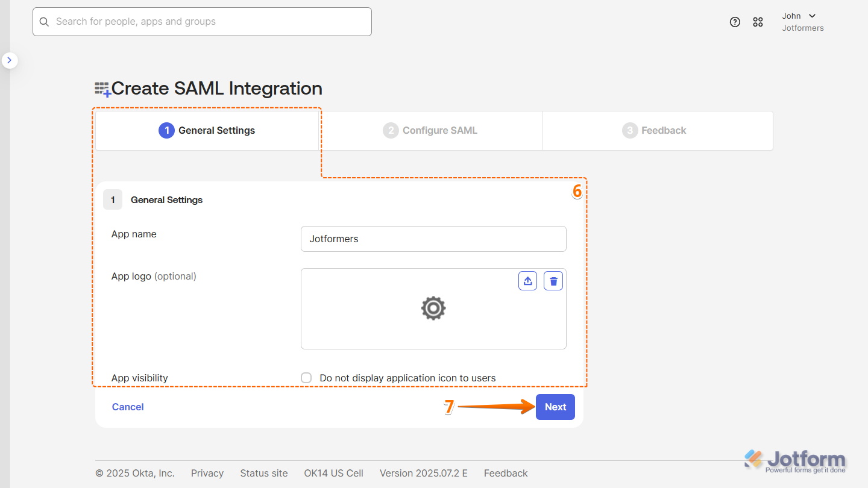Click the © 2025 Okta, Inc. text
This screenshot has width=868, height=488.
(135, 473)
